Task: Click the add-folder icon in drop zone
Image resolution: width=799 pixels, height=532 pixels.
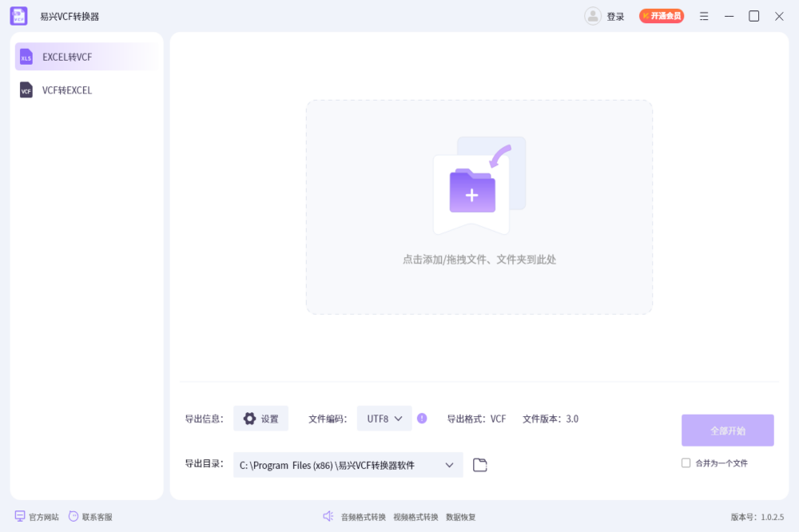Action: 472,192
